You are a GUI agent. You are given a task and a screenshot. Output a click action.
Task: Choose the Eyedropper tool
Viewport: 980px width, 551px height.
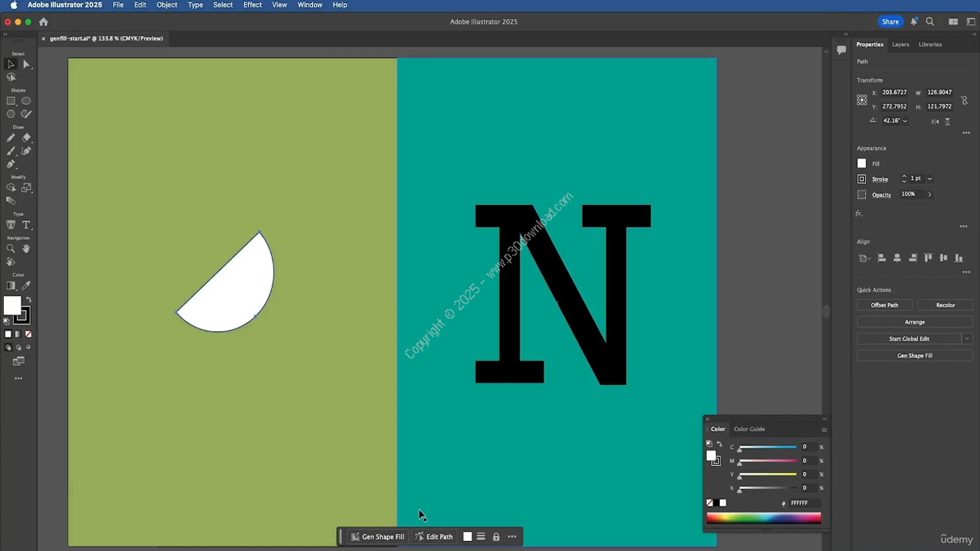(26, 285)
